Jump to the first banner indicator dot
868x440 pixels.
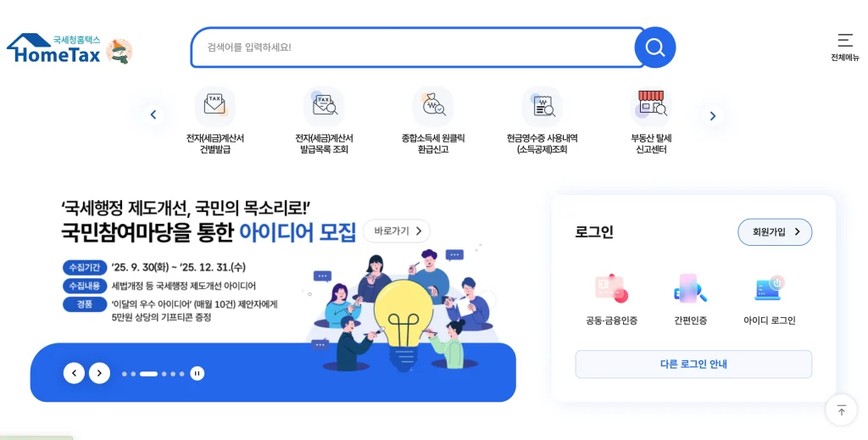point(125,374)
